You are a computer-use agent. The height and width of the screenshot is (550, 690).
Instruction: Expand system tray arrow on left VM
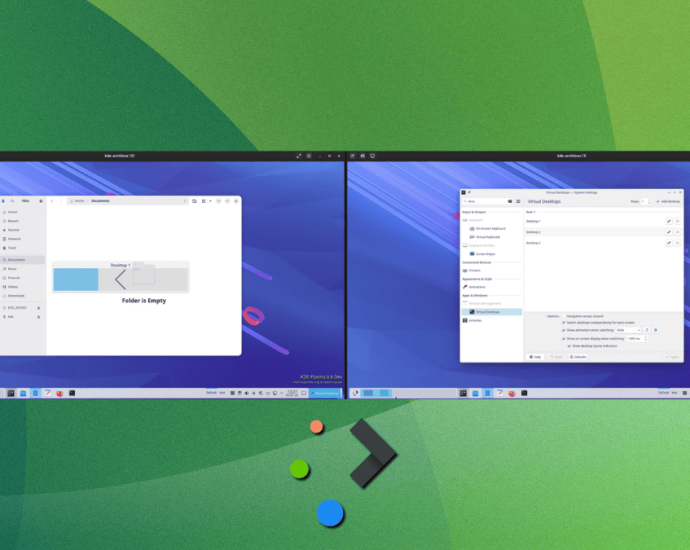282,393
